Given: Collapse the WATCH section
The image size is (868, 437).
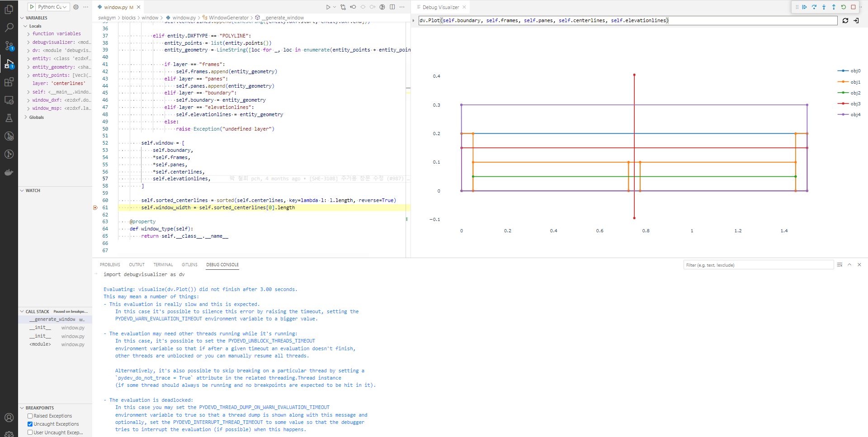Looking at the screenshot, I should tap(22, 191).
